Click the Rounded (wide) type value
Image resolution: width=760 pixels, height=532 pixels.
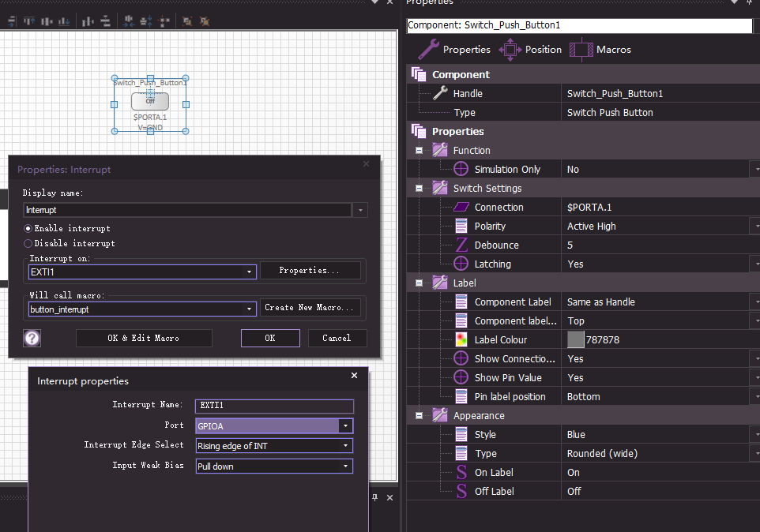[603, 454]
